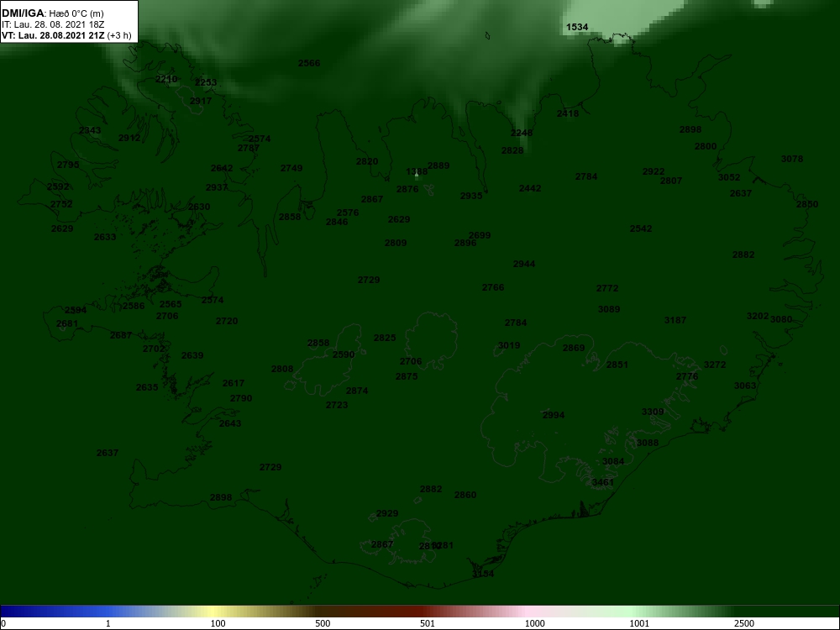Click the 2749 value label
The width and height of the screenshot is (840, 630).
(291, 168)
